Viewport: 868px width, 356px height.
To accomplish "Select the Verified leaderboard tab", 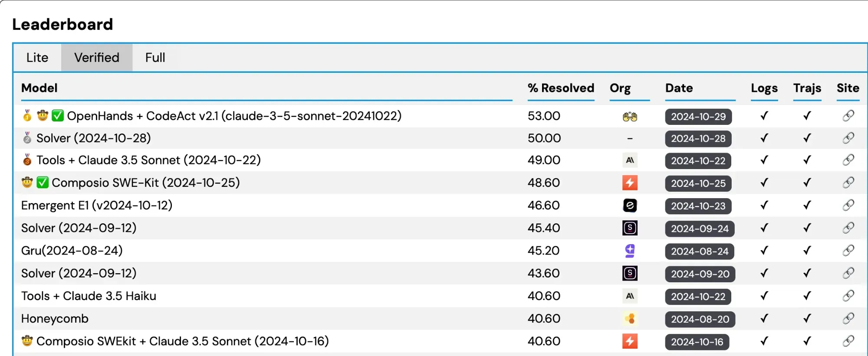I will pyautogui.click(x=97, y=58).
